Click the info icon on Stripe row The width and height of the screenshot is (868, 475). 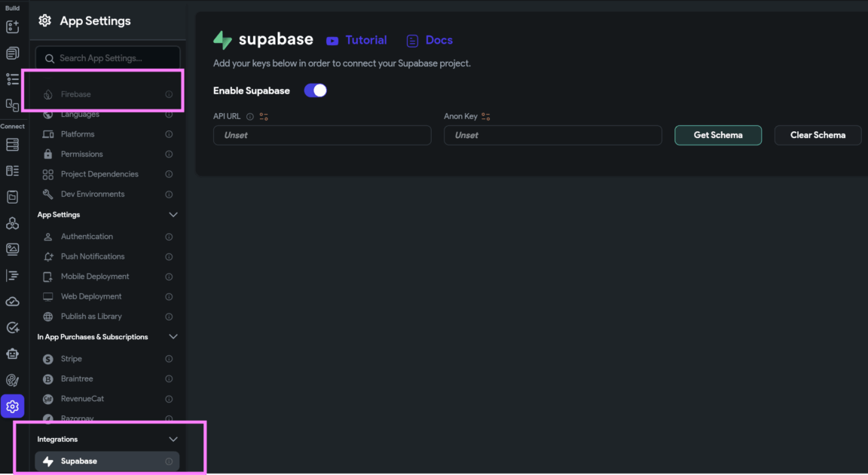(x=169, y=359)
